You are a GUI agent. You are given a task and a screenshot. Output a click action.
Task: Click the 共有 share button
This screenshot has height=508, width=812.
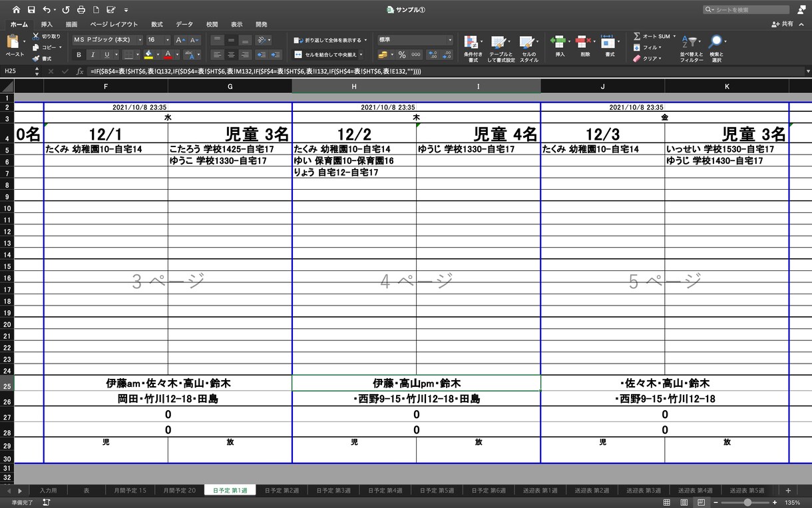pos(782,24)
